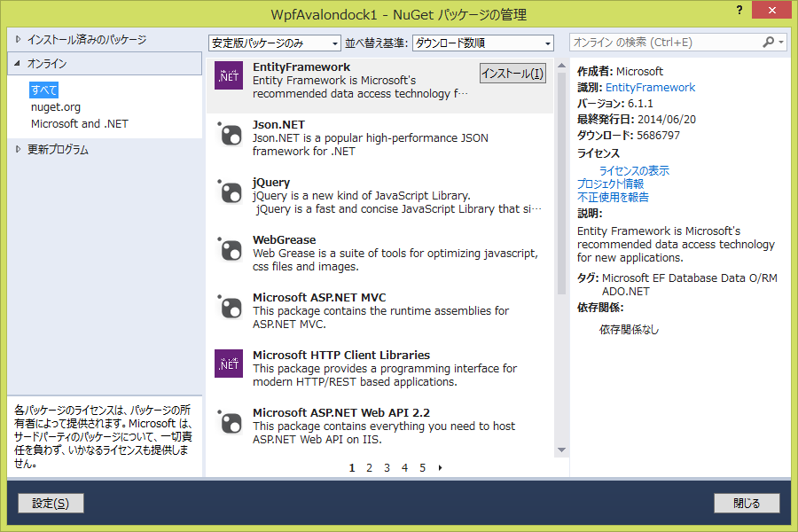Click the version 6.1.1 text
Screen dimensions: 798x532
coord(640,104)
